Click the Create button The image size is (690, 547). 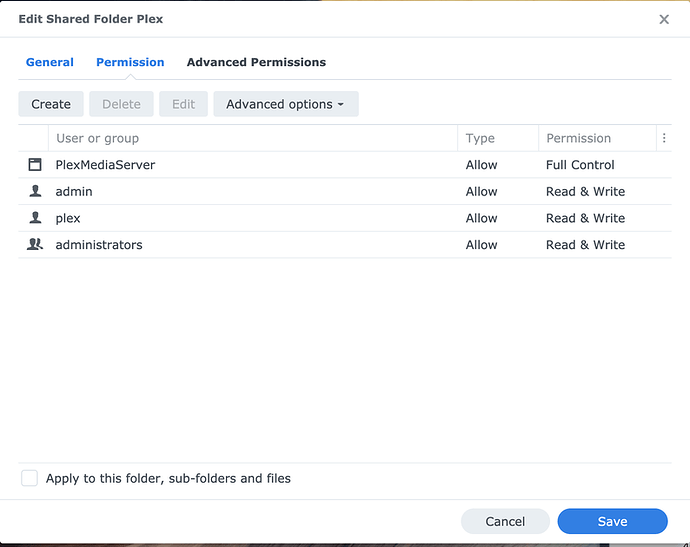51,104
